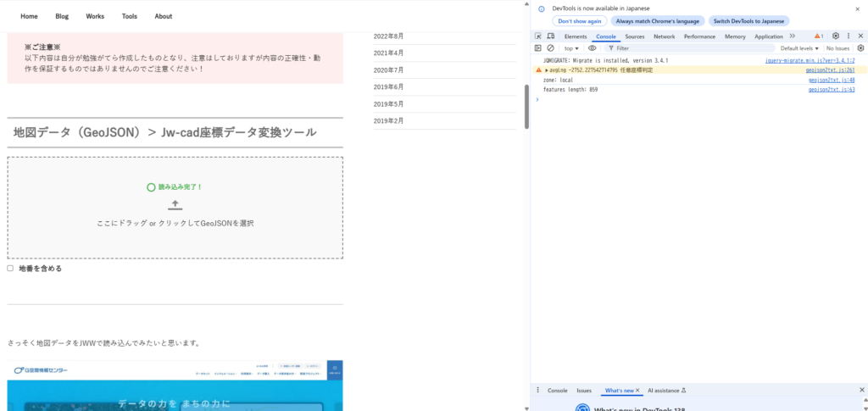The image size is (868, 411).
Task: Click the page vertical scrollbar thumb
Action: [526, 107]
